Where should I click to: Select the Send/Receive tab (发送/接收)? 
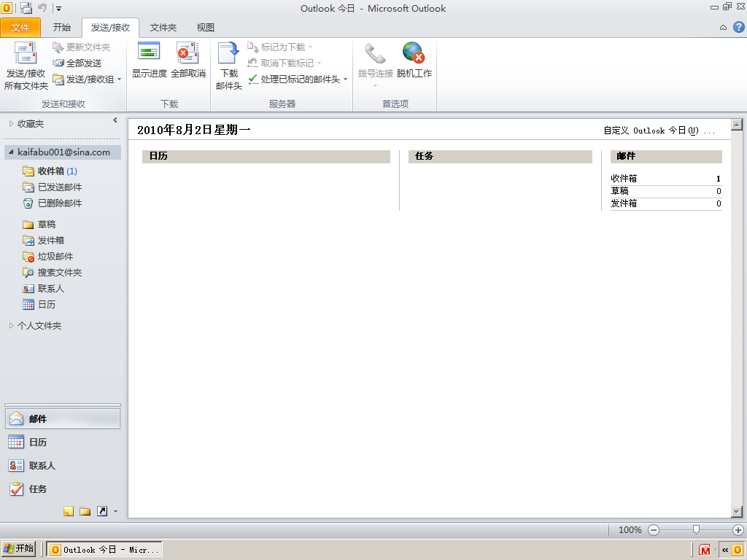click(111, 28)
